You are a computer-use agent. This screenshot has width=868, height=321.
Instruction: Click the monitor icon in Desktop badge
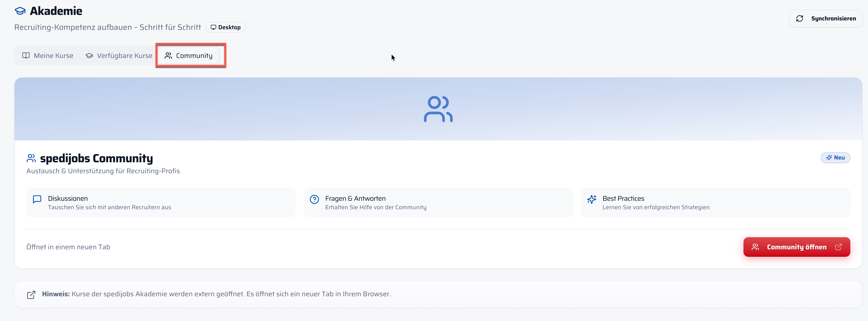pyautogui.click(x=213, y=27)
